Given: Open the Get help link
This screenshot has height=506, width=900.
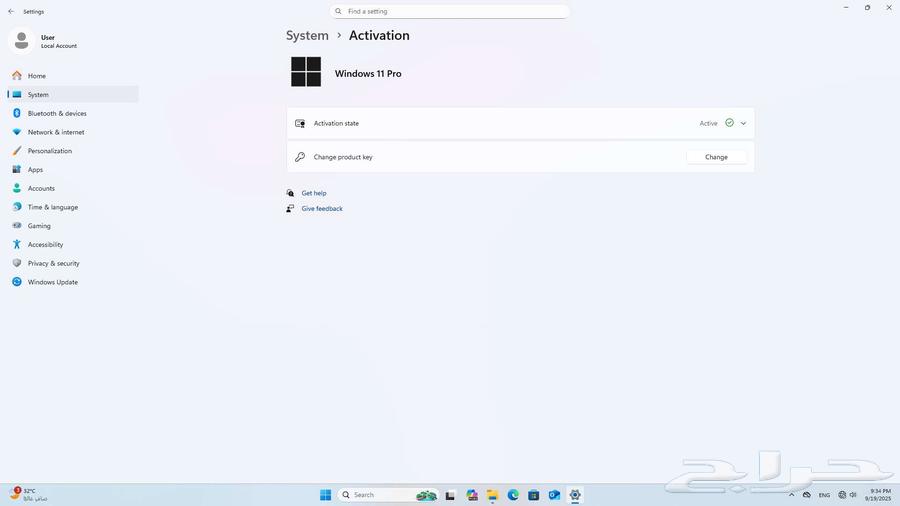Looking at the screenshot, I should 314,193.
